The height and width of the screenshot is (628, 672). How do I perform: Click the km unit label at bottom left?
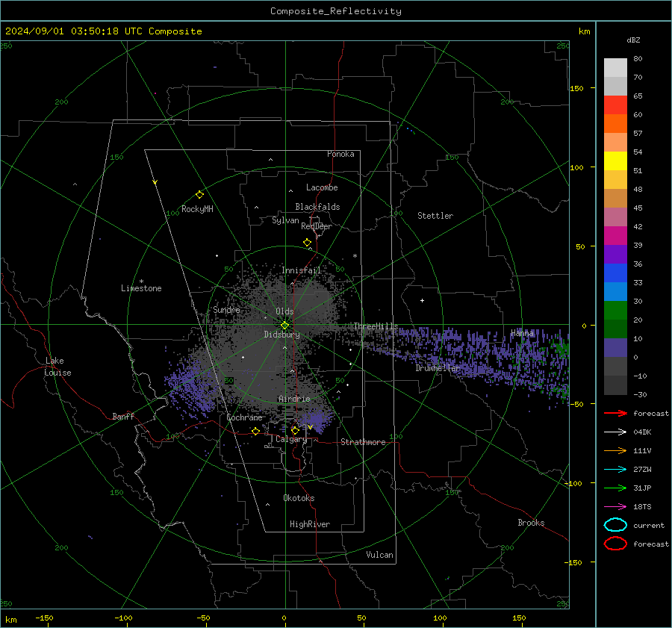[10, 620]
